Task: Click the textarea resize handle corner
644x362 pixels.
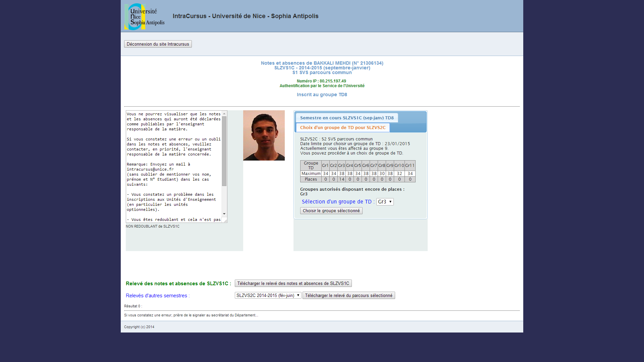Action: [225, 220]
